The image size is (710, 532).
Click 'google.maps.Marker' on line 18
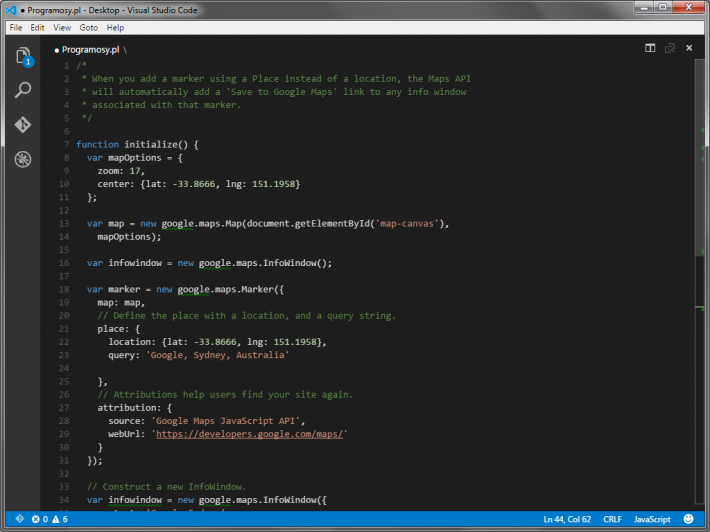(x=225, y=289)
